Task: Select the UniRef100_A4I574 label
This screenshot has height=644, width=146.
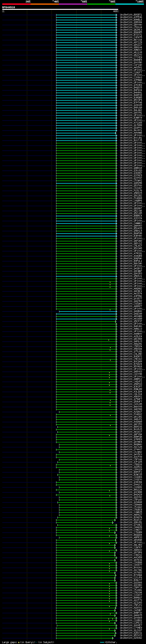Action: (x=131, y=294)
